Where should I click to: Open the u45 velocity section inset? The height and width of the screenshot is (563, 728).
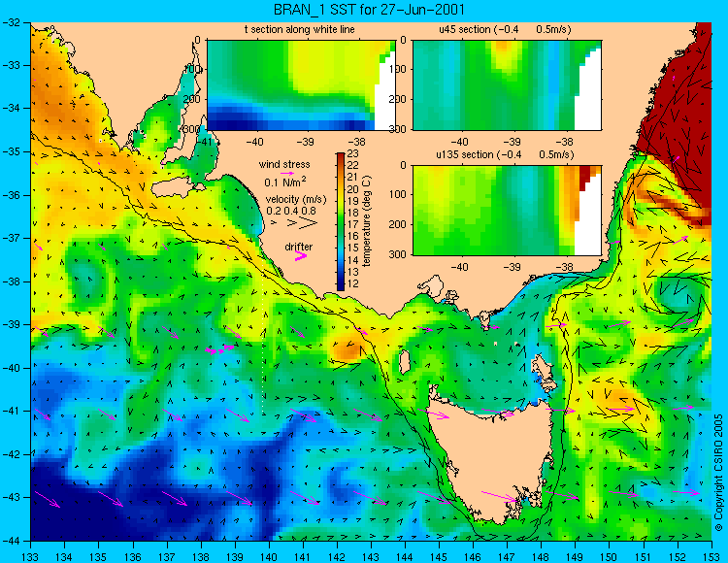click(507, 85)
